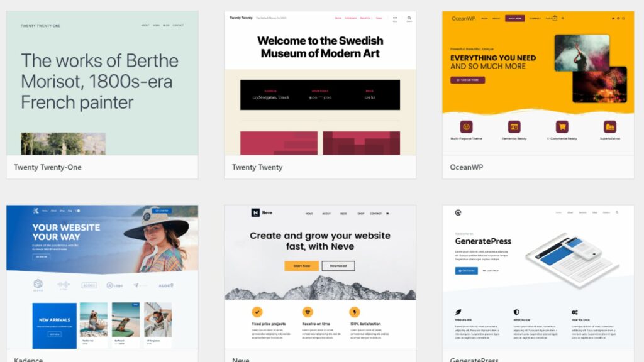Click the Contact menu item in Neve preview
The image size is (644, 362).
pyautogui.click(x=375, y=214)
